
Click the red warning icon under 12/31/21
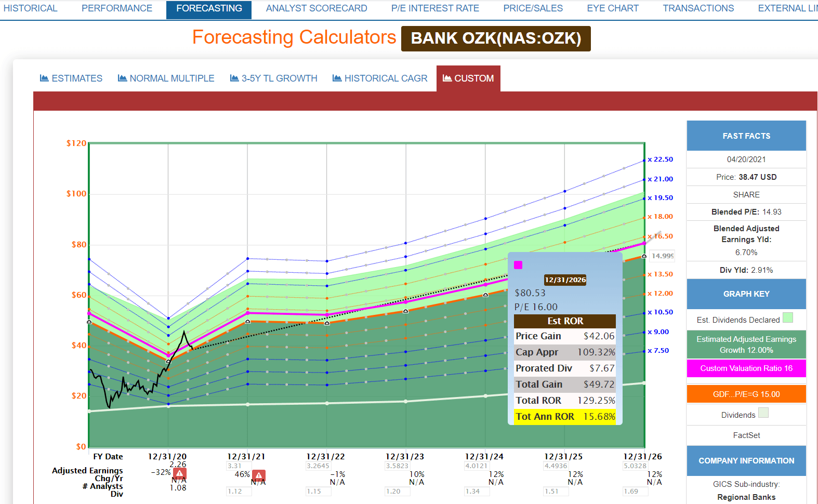[x=259, y=475]
